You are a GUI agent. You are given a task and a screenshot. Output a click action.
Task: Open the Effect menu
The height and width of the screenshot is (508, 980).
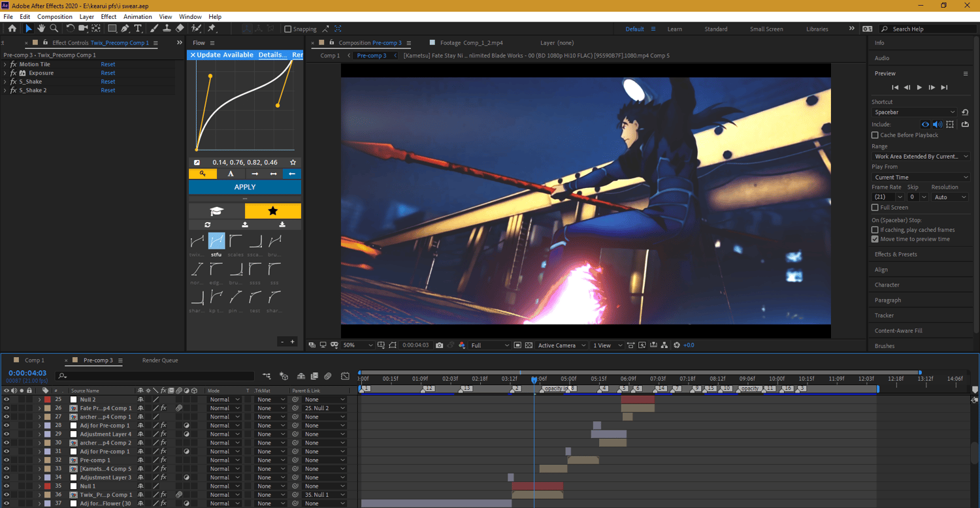(x=108, y=17)
